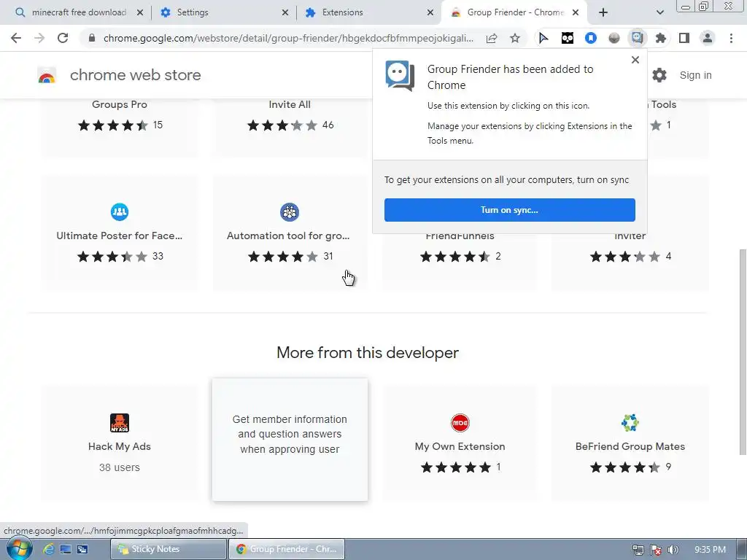Open Chrome's three-dot menu

click(x=731, y=38)
